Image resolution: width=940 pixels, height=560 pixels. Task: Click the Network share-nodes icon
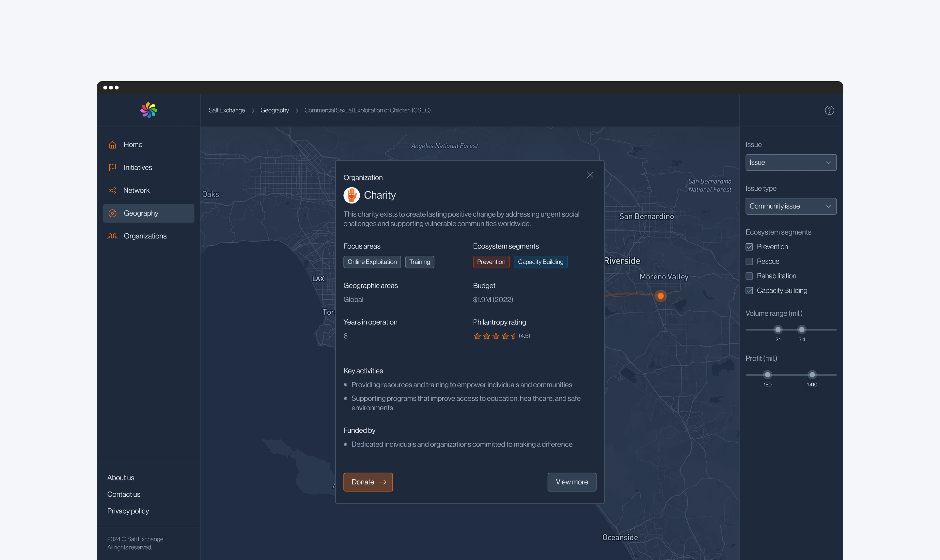113,190
